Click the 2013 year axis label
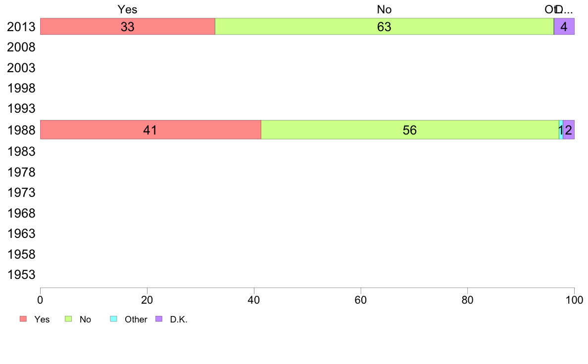 [x=21, y=27]
